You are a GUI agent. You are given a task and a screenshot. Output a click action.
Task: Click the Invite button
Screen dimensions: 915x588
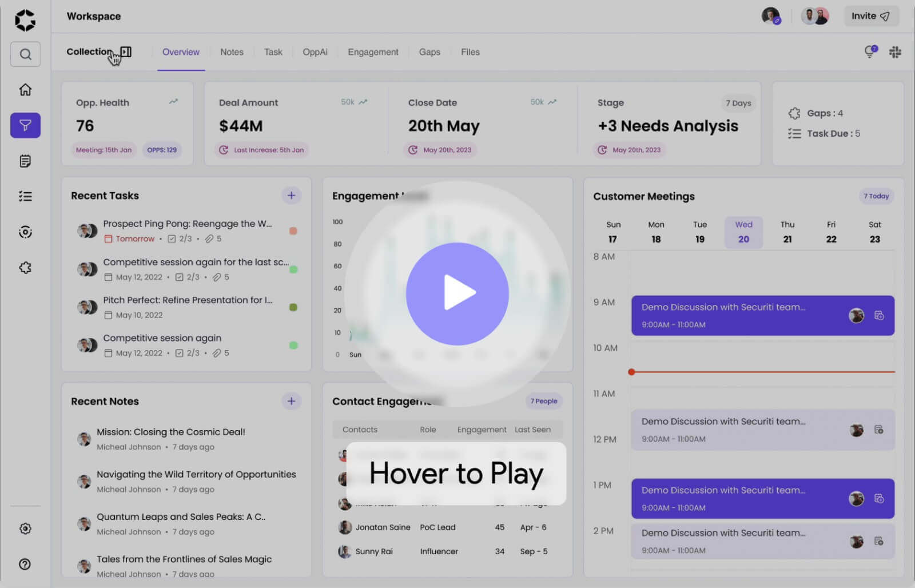click(x=870, y=16)
